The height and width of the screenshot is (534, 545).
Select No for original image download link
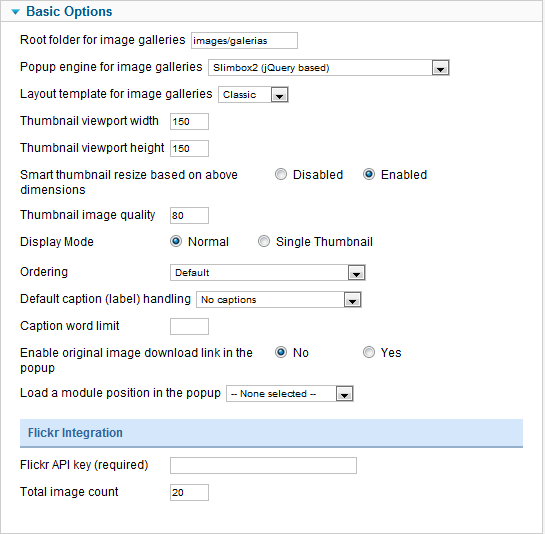pyautogui.click(x=281, y=352)
